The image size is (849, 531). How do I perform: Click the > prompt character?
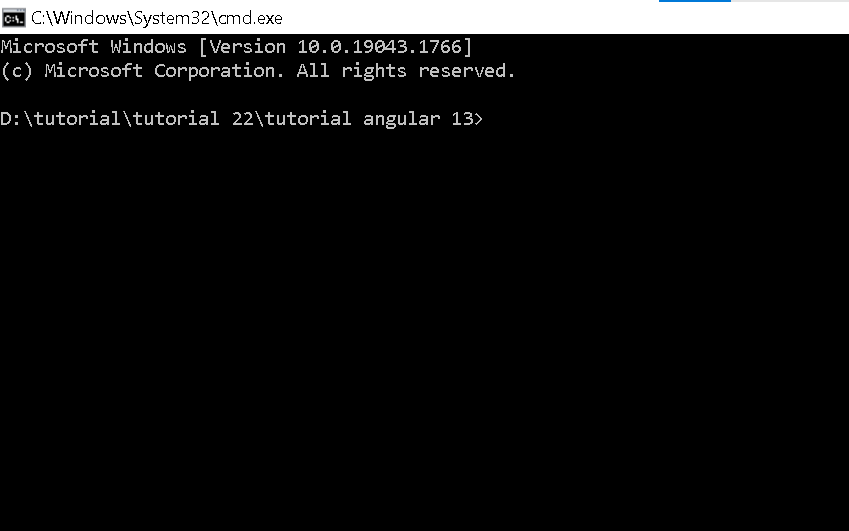tap(478, 119)
